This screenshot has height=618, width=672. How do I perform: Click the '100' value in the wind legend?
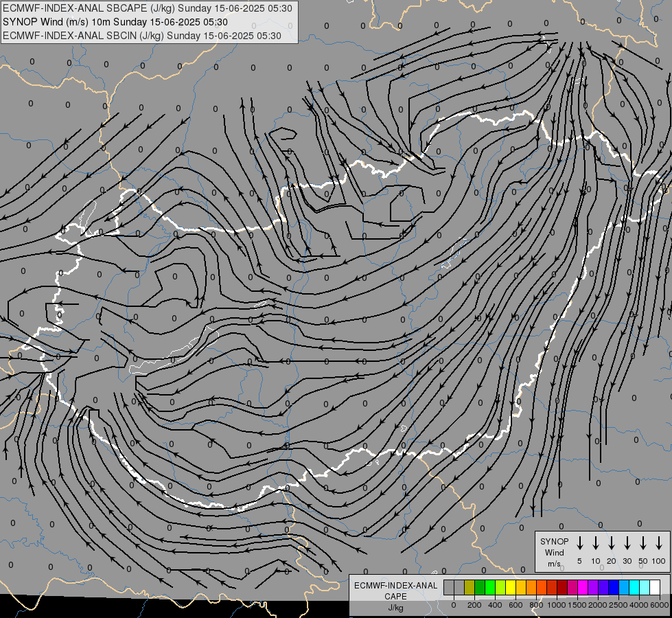(659, 561)
